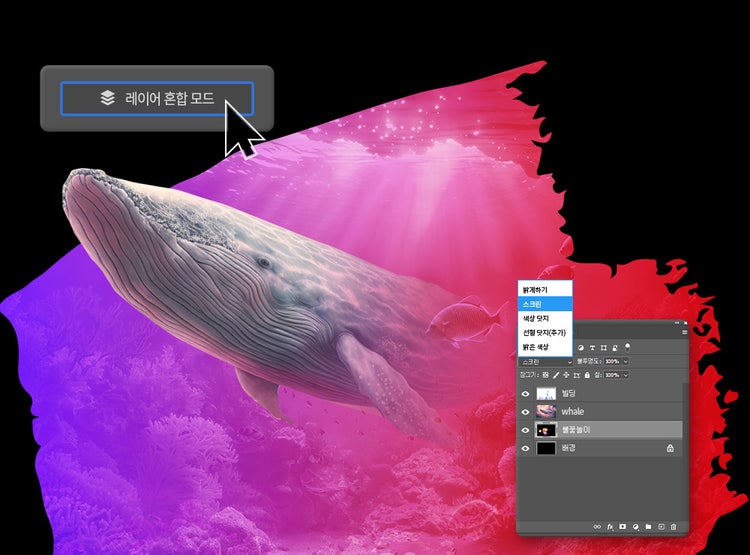Image resolution: width=750 pixels, height=555 pixels.
Task: Add a layer style with fx icon
Action: pyautogui.click(x=610, y=527)
